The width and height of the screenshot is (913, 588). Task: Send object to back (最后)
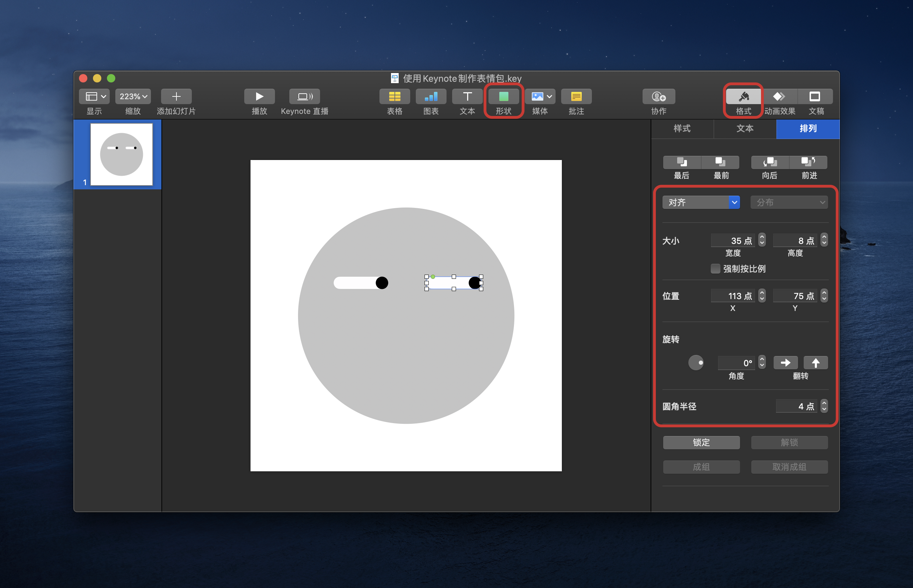pos(682,162)
